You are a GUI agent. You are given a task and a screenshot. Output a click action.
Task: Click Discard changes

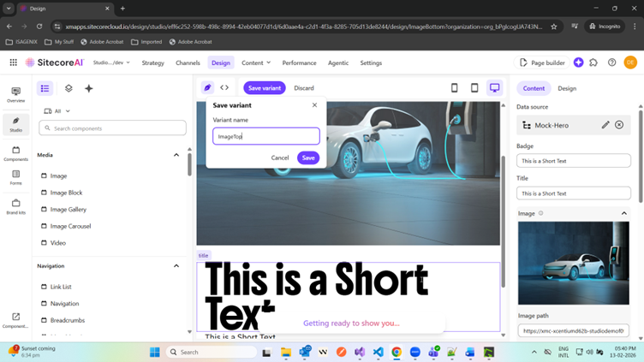point(304,88)
